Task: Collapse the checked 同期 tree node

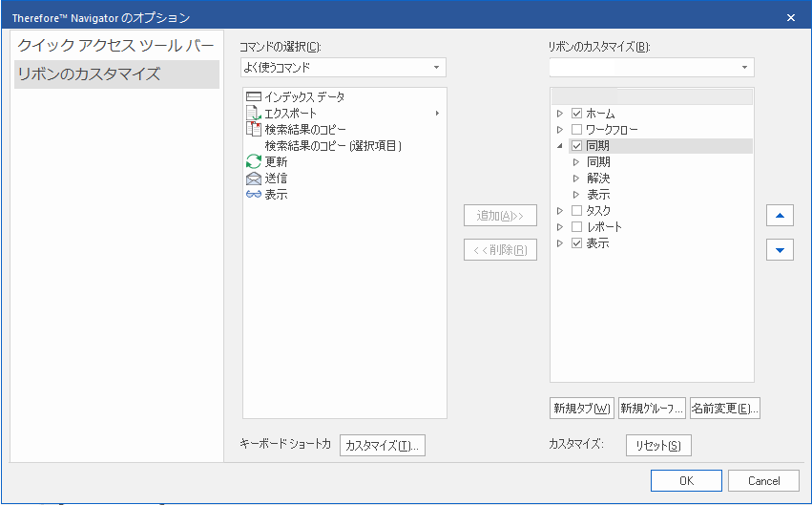Action: click(x=560, y=145)
